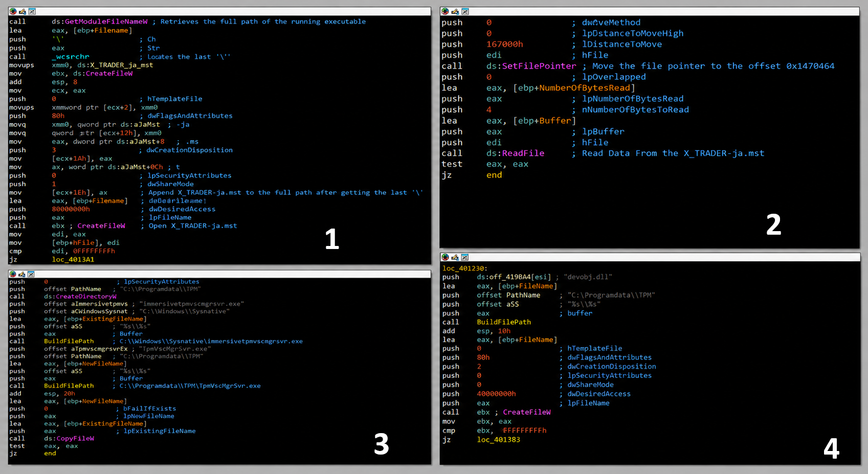Click the dwMoveMethod comment
This screenshot has height=474, width=868.
(611, 22)
